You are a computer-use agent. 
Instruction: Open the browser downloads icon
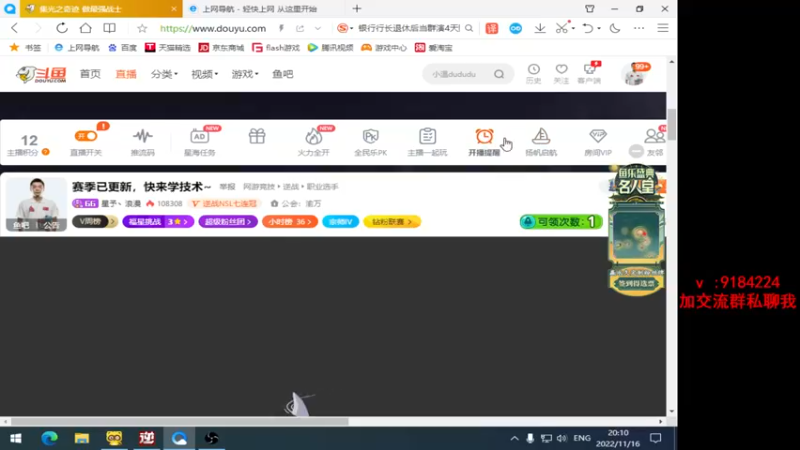[540, 28]
